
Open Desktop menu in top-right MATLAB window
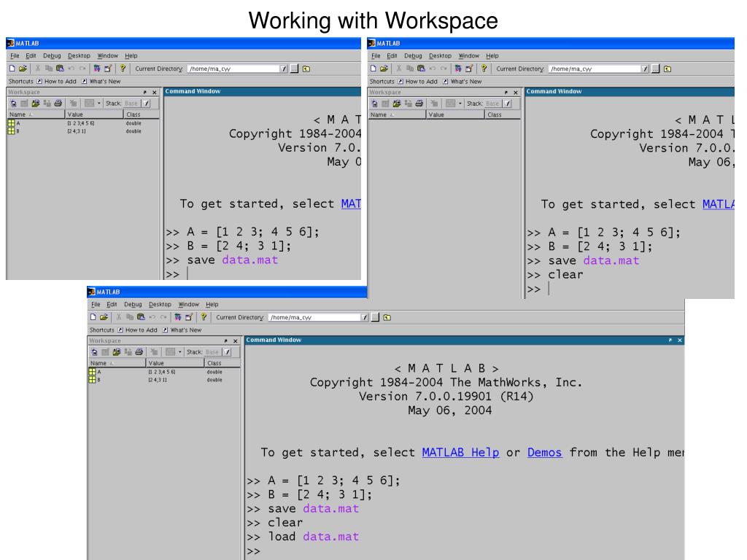[x=440, y=55]
